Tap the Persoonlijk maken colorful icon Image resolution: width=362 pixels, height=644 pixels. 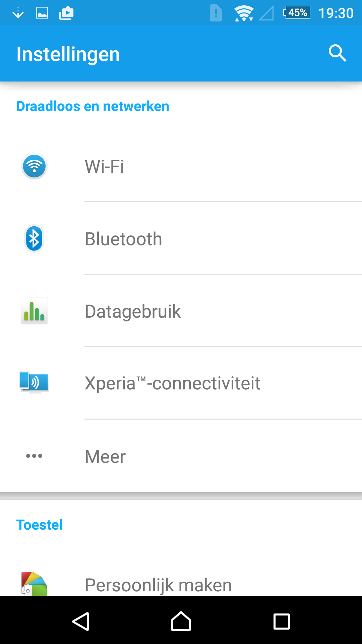click(34, 584)
